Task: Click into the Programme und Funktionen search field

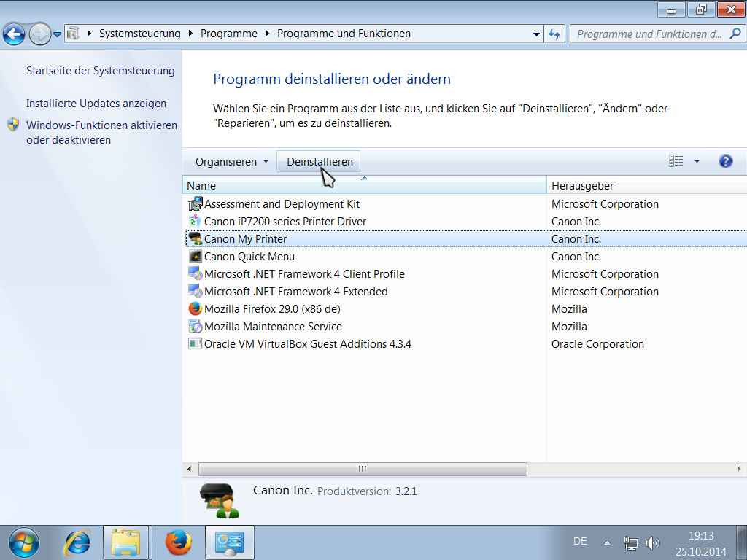Action: coord(649,34)
